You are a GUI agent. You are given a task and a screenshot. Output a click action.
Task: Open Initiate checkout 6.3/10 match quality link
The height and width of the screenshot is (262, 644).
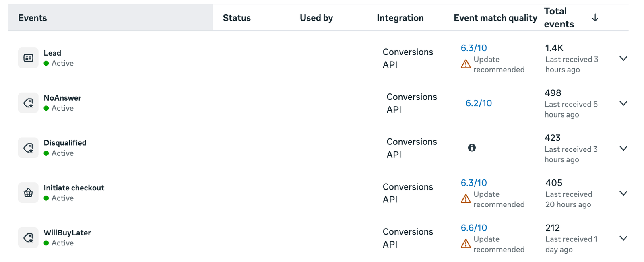coord(474,183)
